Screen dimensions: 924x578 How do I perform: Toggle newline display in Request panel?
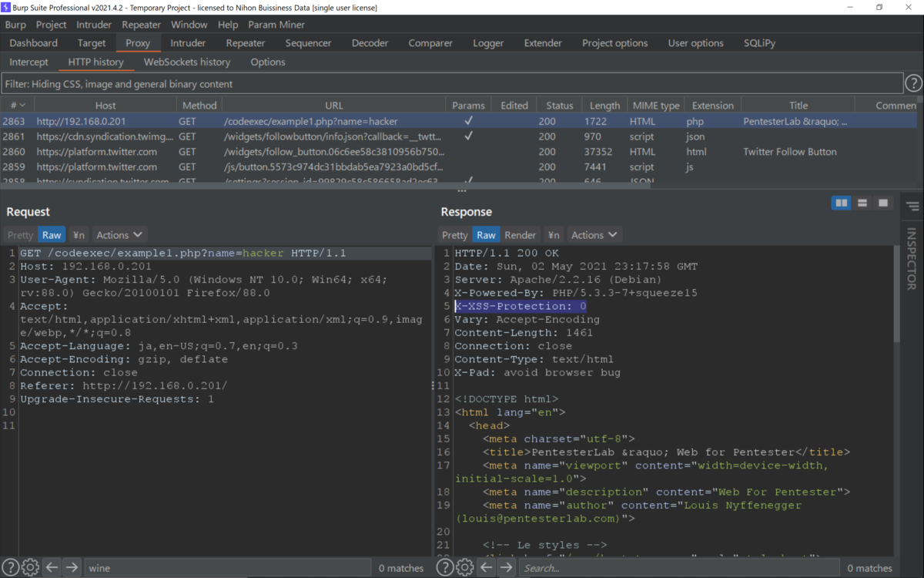79,235
